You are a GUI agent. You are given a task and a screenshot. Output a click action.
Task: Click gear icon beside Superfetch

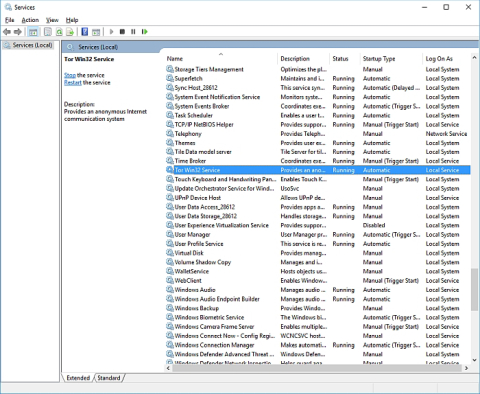pyautogui.click(x=170, y=78)
